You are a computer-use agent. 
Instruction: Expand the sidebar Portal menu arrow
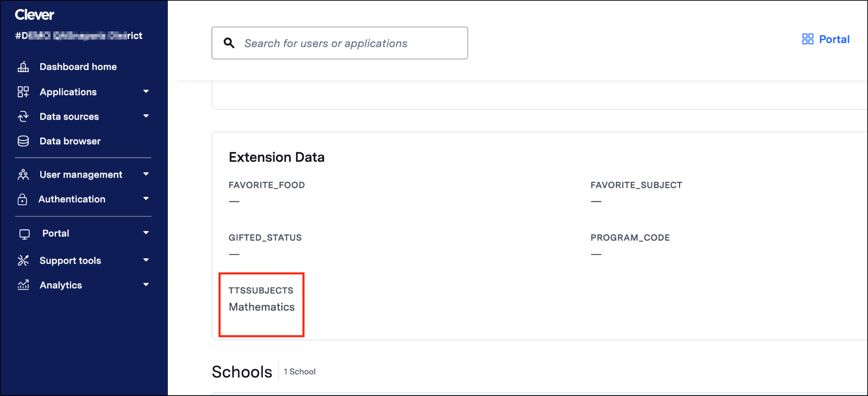point(146,233)
